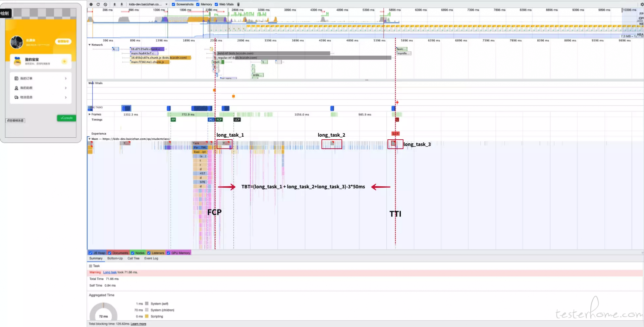644x327 pixels.
Task: Select the Eval script flame entry
Action: point(200,152)
